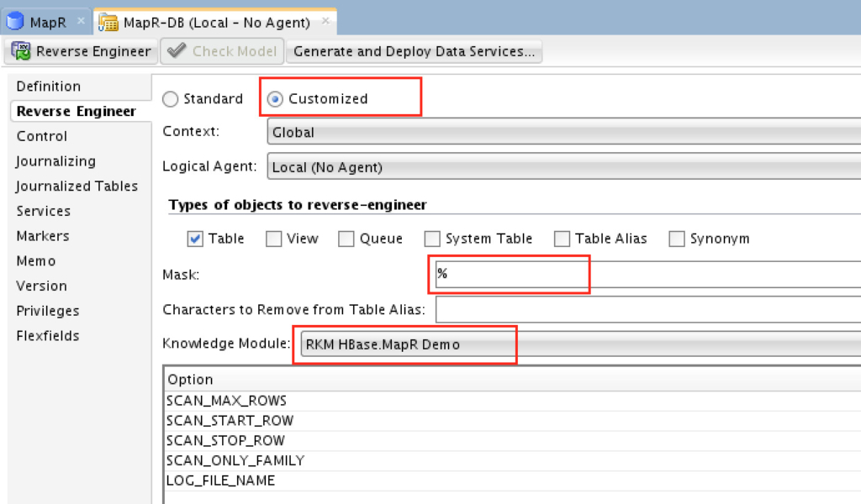Select the SCAN_START_ROW option row

point(513,421)
